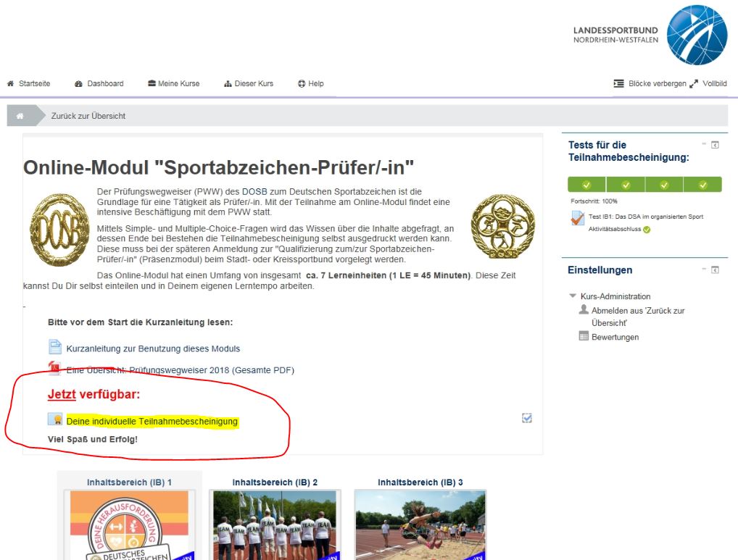Click first segment of green progress bar
This screenshot has height=560, width=738.
coord(586,184)
